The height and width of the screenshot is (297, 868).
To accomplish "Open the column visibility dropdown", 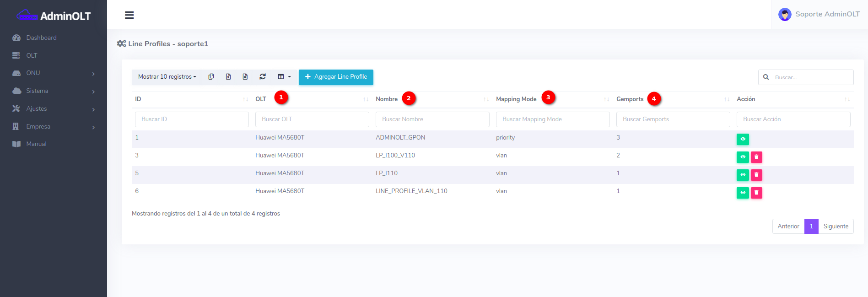I will [284, 77].
